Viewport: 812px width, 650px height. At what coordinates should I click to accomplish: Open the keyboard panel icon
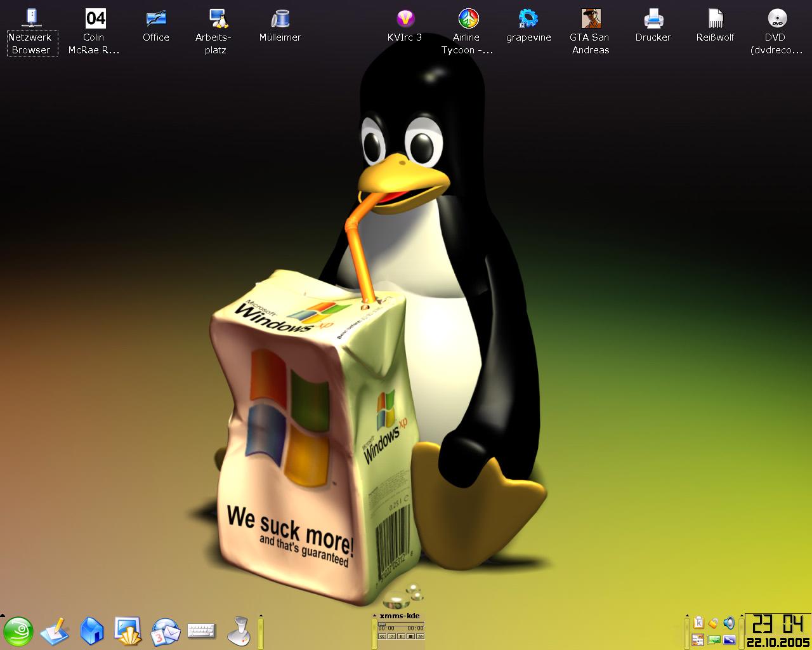click(202, 631)
